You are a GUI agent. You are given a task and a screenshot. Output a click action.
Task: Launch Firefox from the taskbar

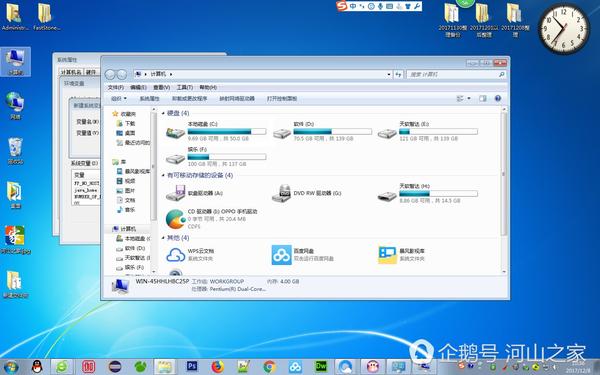pos(218,367)
